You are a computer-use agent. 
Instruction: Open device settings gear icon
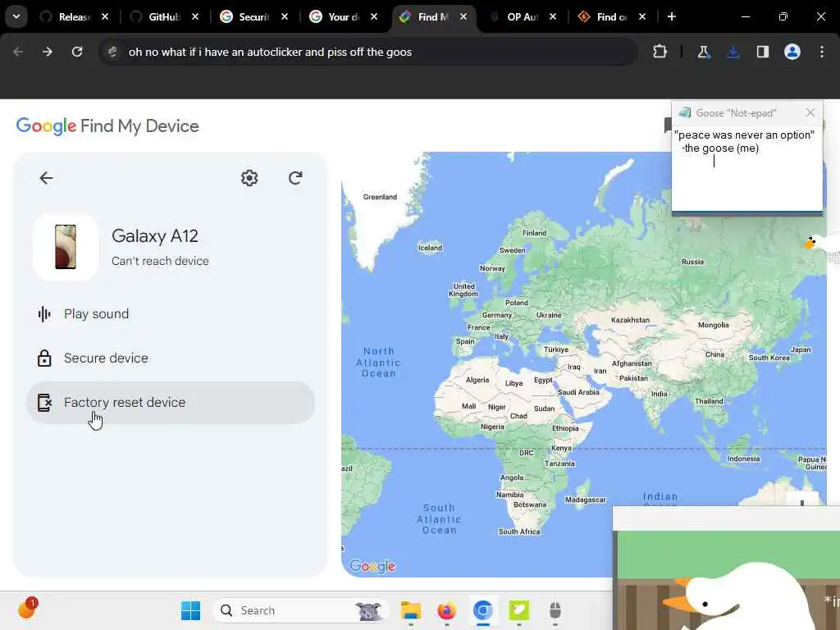pos(249,178)
